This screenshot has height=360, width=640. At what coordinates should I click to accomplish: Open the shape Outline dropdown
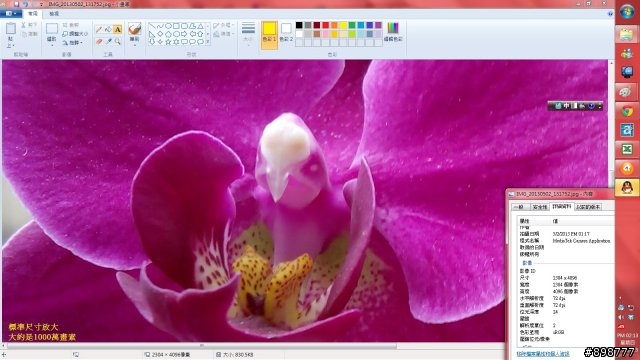[223, 25]
